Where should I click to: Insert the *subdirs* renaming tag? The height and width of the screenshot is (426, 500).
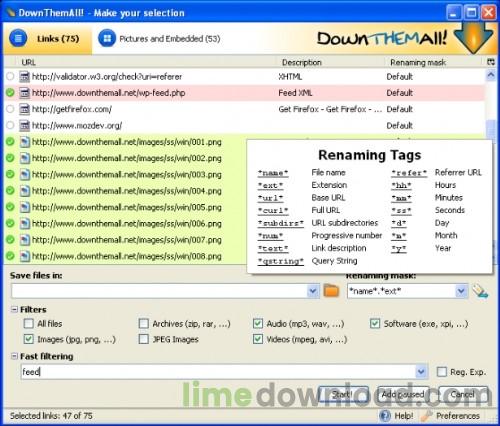[281, 223]
